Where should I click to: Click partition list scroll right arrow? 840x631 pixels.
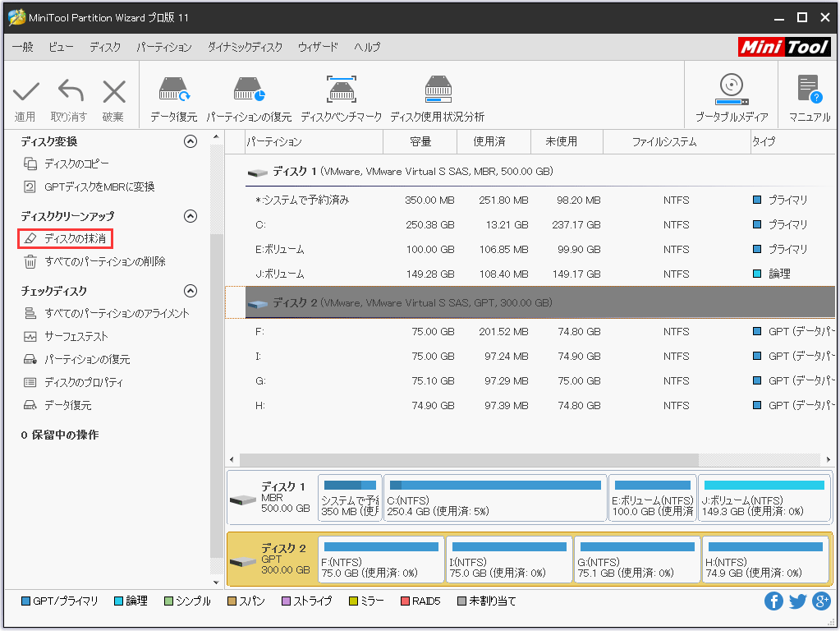(x=829, y=460)
